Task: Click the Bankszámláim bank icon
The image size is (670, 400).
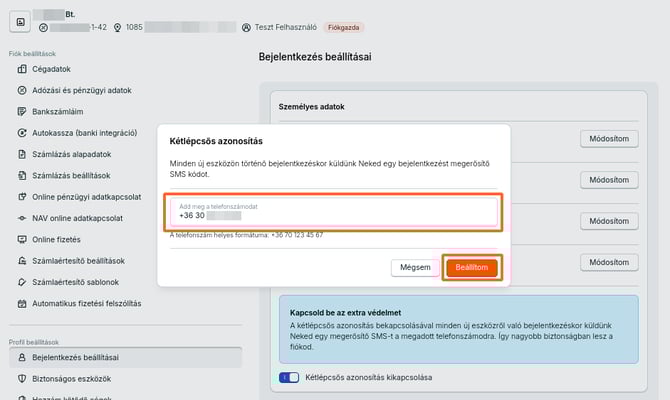Action: (x=23, y=111)
